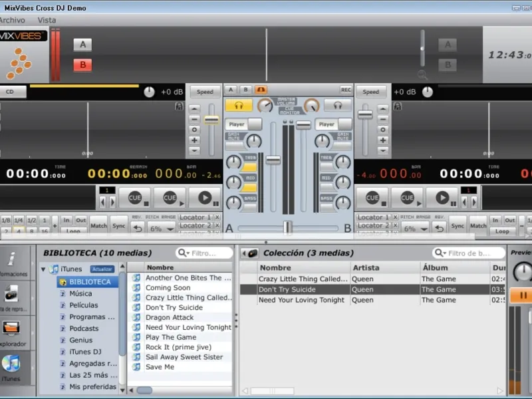This screenshot has width=532, height=399.
Task: Click left deck pitch plus button
Action: [x=194, y=140]
